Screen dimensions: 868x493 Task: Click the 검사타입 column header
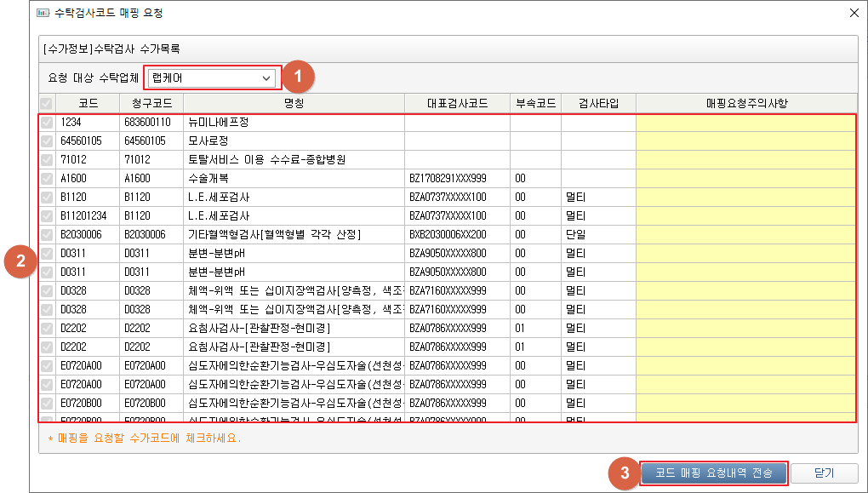coord(597,104)
